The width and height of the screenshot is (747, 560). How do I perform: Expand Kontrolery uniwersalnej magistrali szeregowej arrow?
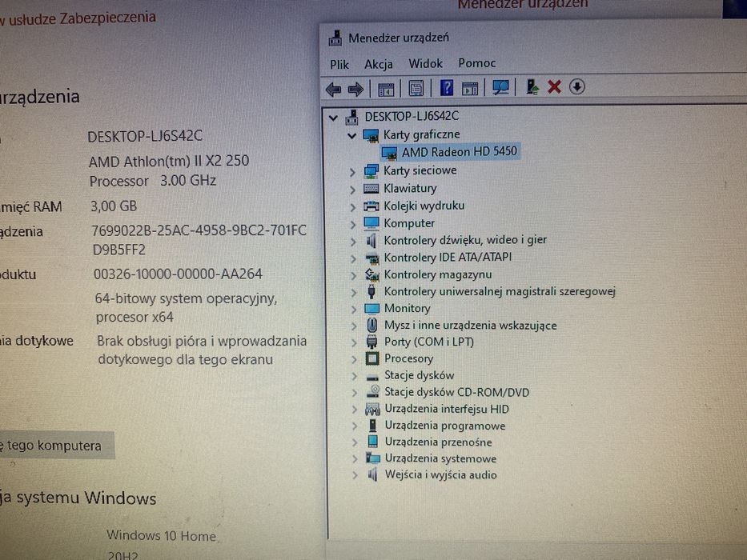click(353, 292)
